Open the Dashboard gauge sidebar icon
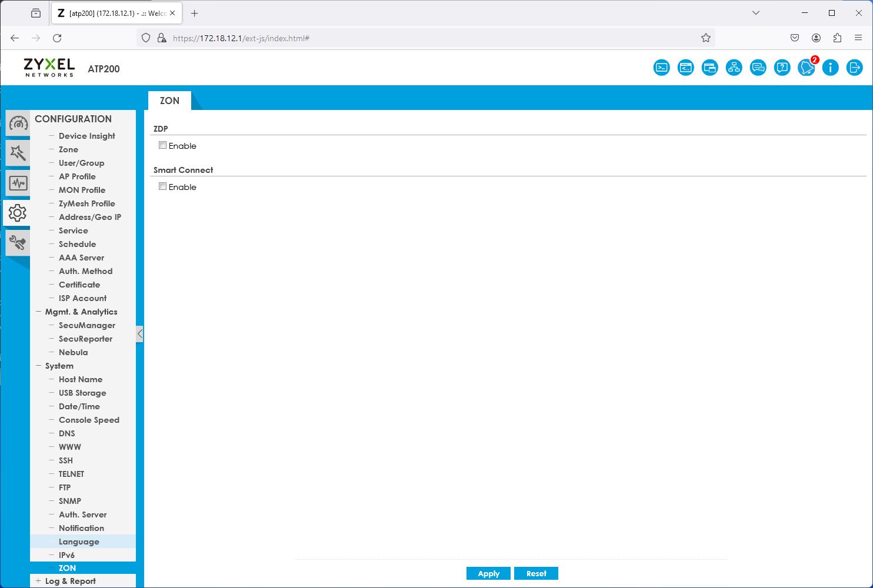 pos(18,123)
